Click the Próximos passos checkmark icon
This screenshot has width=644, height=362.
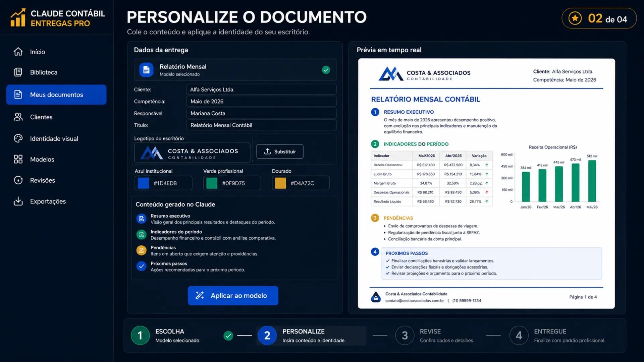pos(141,266)
